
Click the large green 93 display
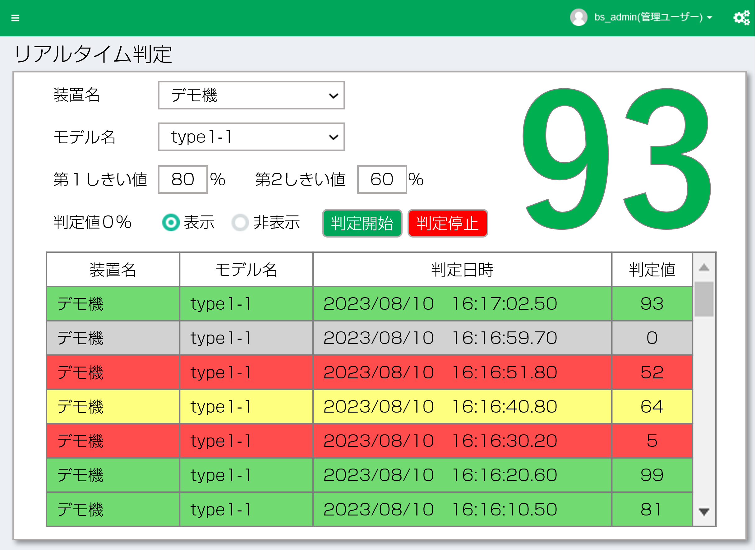coord(616,159)
